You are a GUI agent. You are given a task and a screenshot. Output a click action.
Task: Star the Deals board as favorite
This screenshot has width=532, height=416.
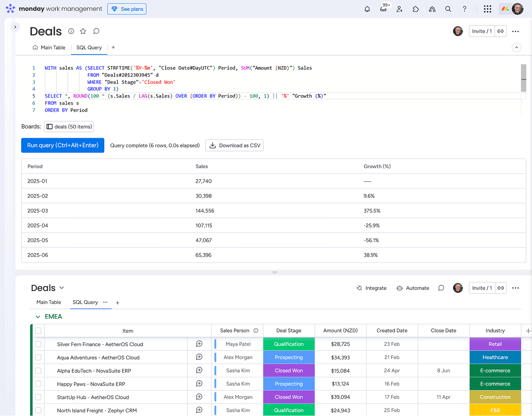pos(83,31)
